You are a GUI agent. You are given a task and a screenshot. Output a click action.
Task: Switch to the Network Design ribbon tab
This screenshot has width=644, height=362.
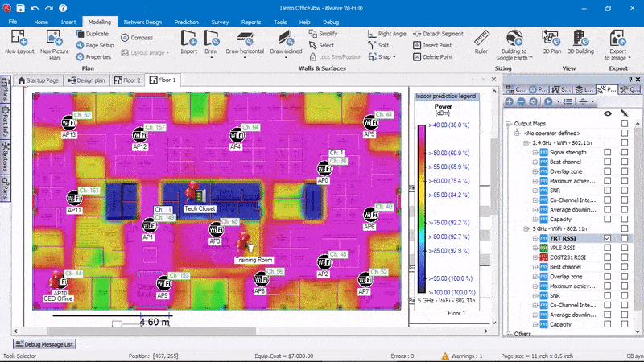coord(142,23)
